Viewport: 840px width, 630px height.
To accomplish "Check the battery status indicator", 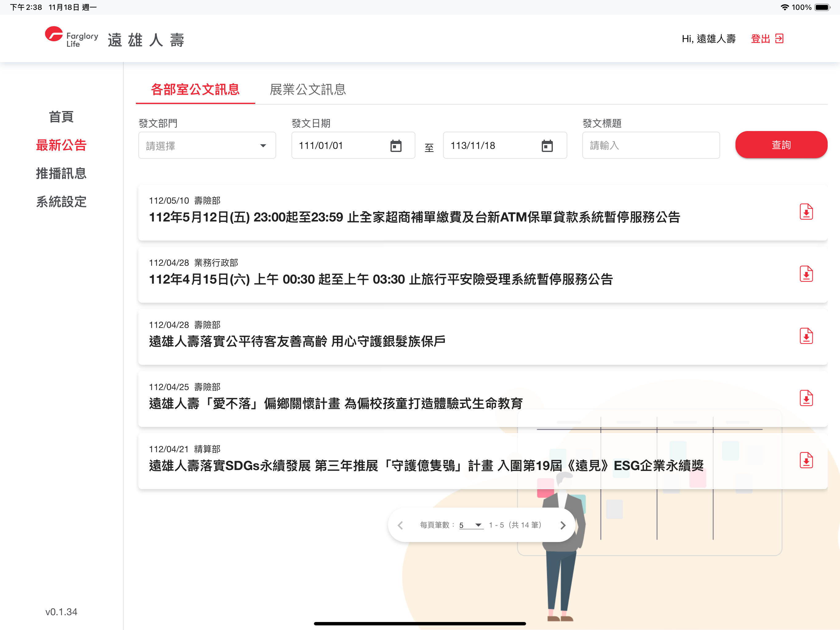I will tap(822, 7).
